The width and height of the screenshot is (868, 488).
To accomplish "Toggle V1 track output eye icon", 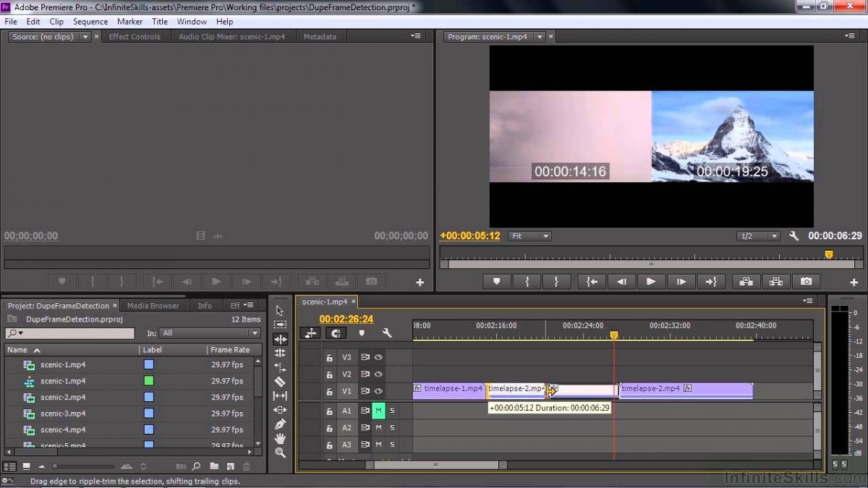I will click(378, 391).
